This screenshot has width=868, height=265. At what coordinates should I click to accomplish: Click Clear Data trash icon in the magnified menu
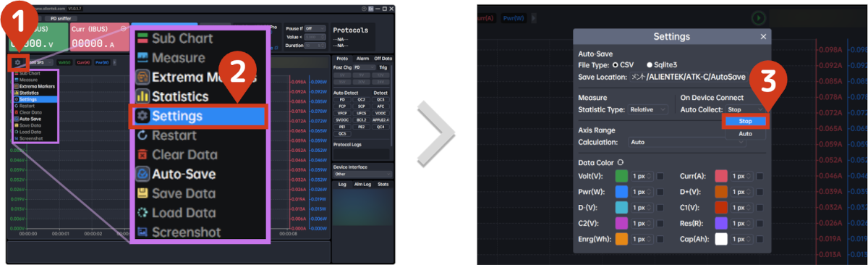pyautogui.click(x=142, y=154)
